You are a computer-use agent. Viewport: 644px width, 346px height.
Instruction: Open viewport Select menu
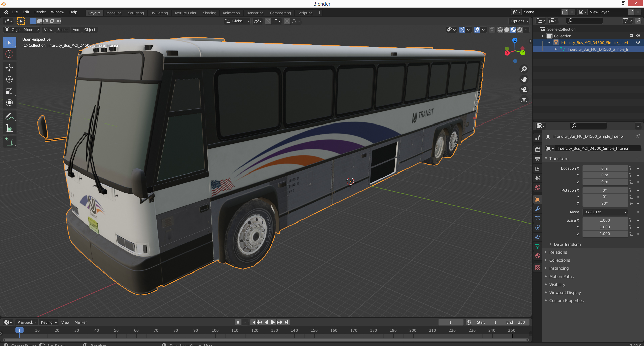62,30
